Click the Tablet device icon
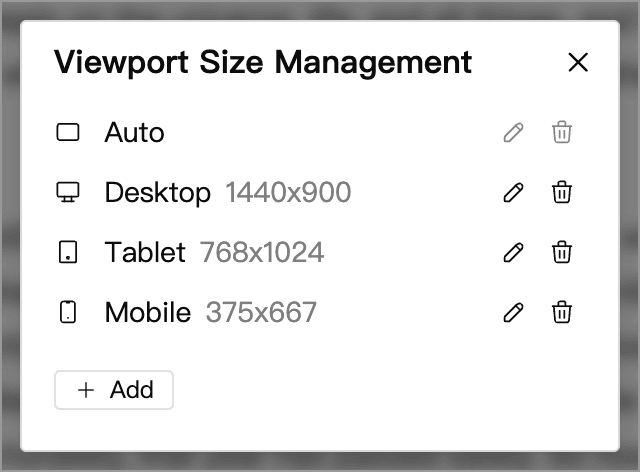 (68, 252)
